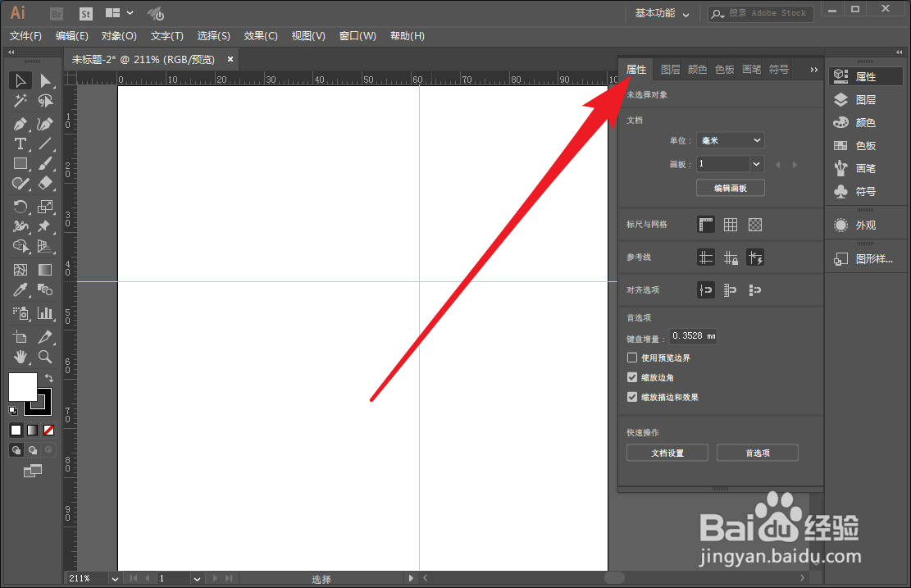Image resolution: width=911 pixels, height=588 pixels.
Task: Select the Mesh tool
Action: (x=20, y=270)
